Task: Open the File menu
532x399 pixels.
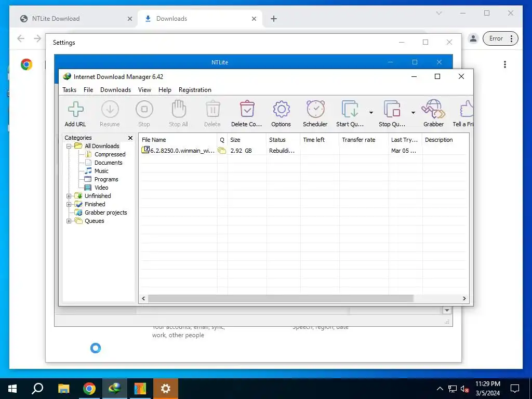Action: (x=88, y=90)
